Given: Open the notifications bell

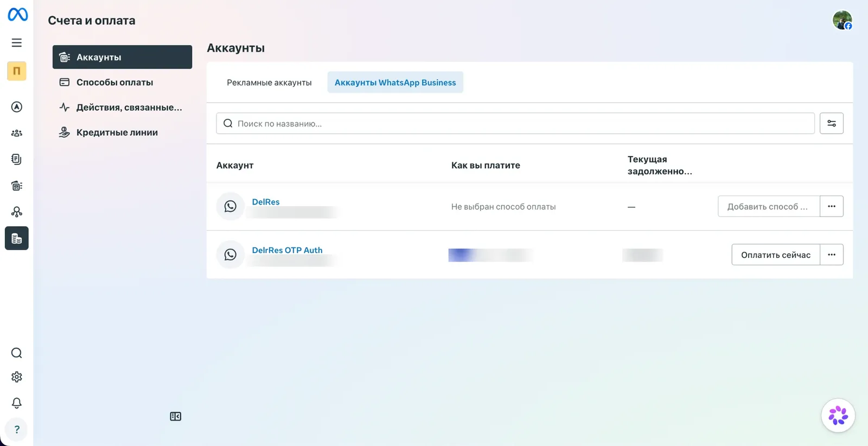Looking at the screenshot, I should click(17, 403).
